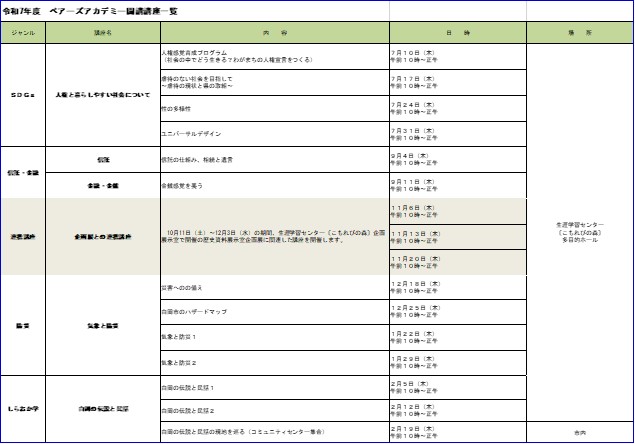Click the 7月17日(木) date cell
The height and width of the screenshot is (444, 635).
[458, 82]
